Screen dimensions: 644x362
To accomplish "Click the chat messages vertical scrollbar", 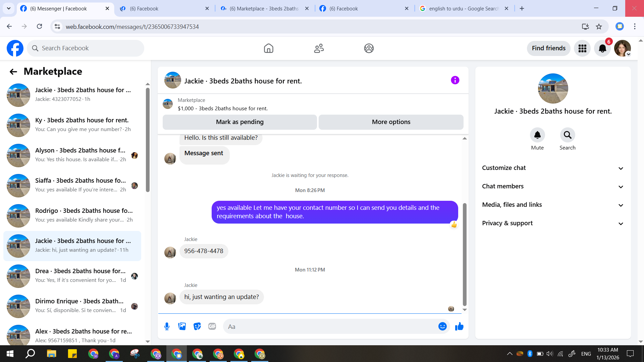I will click(x=465, y=255).
